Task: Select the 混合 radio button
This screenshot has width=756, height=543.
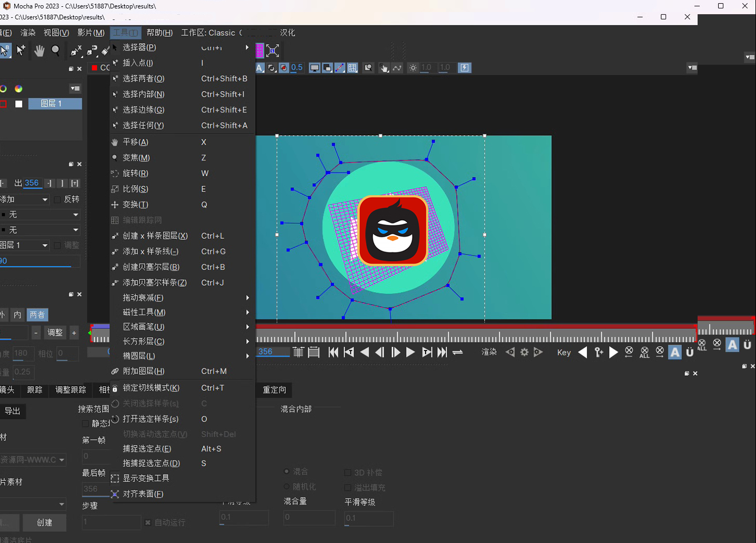Action: [287, 471]
